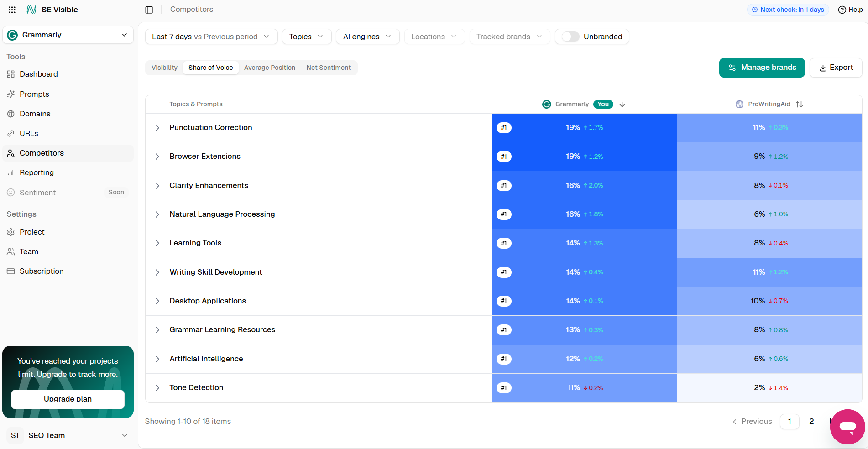Sort by Grammarly column arrow
Screen dimensions: 868x449
click(x=622, y=104)
